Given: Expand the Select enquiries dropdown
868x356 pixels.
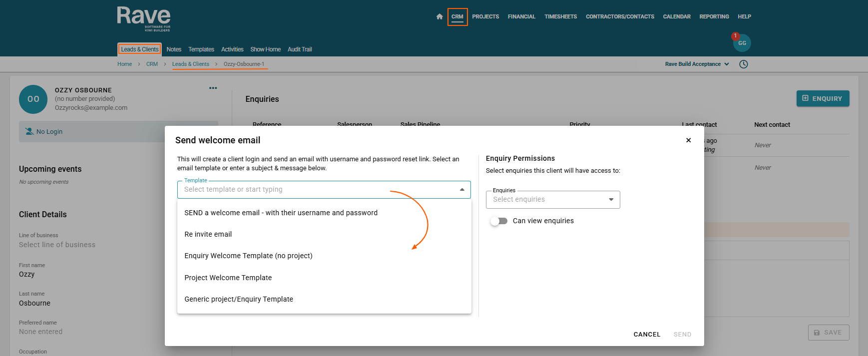Looking at the screenshot, I should [611, 200].
